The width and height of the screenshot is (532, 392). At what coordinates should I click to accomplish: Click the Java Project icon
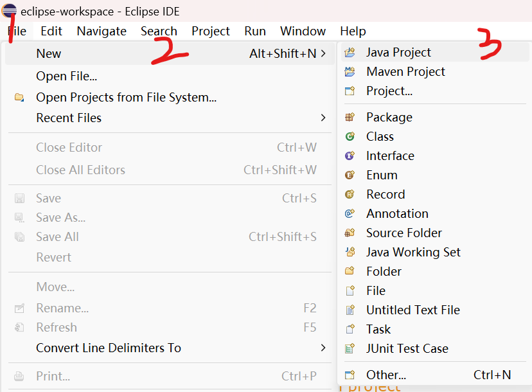(350, 53)
